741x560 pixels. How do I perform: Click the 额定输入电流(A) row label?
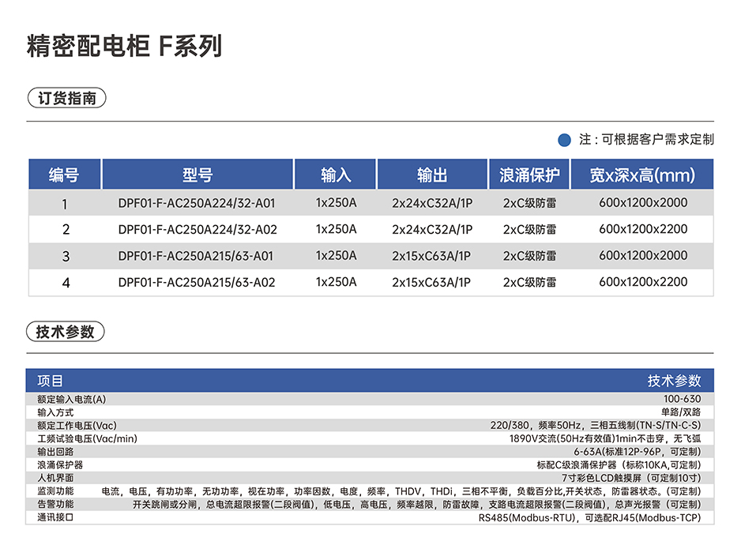point(72,399)
